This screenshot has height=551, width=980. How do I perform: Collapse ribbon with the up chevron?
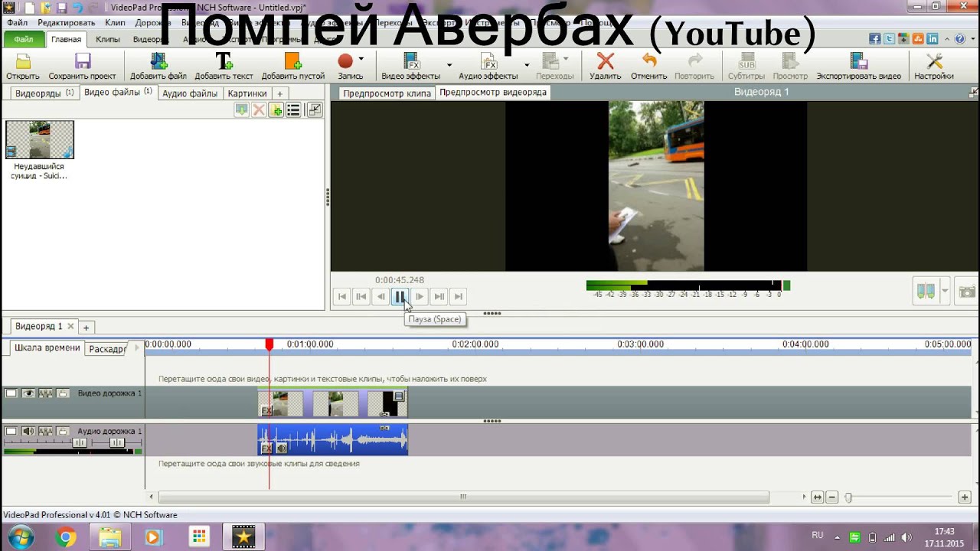coord(947,39)
